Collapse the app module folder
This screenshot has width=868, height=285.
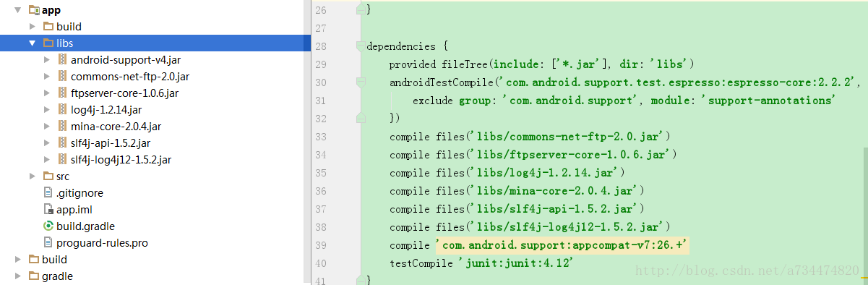coord(17,10)
